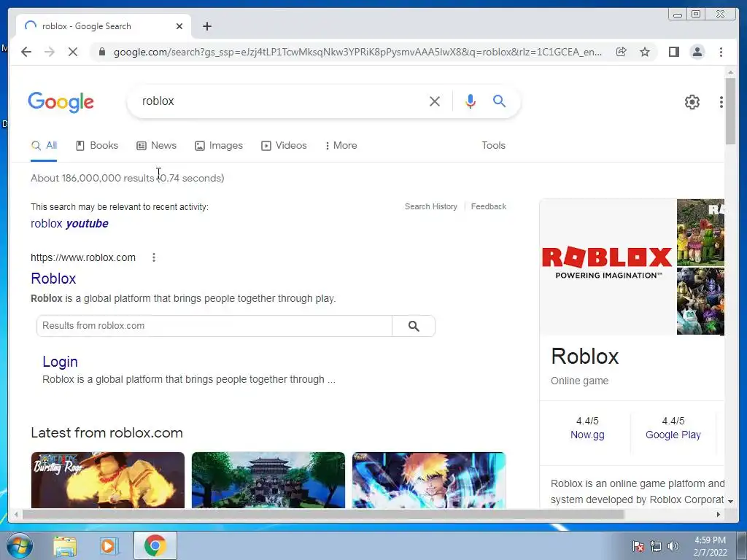Launch Windows Media Player from taskbar
The height and width of the screenshot is (560, 747).
(x=108, y=546)
